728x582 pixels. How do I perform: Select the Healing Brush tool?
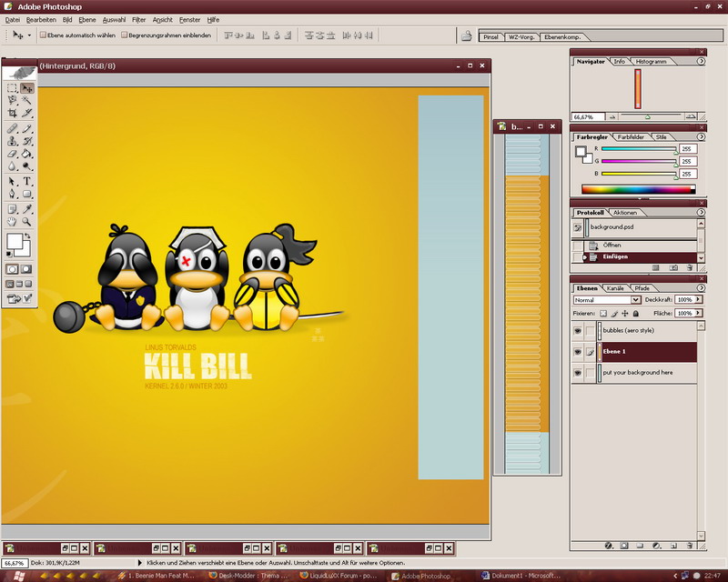(12, 128)
